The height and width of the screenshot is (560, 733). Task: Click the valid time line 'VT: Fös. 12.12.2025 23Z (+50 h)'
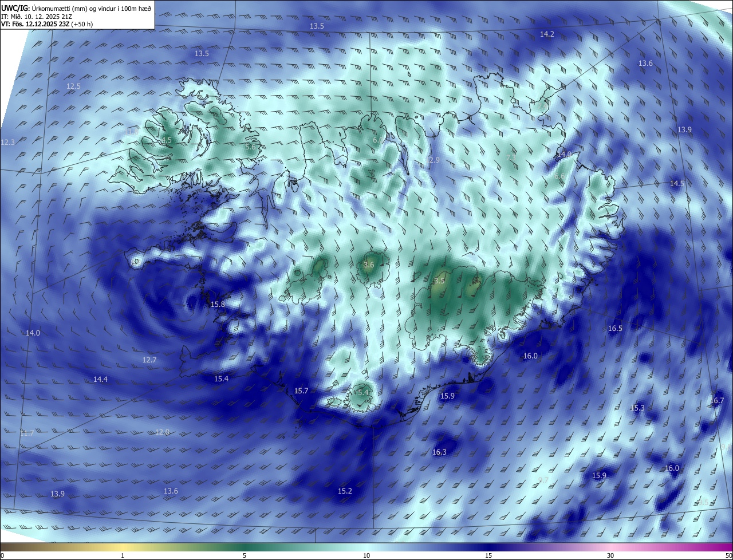pos(47,24)
